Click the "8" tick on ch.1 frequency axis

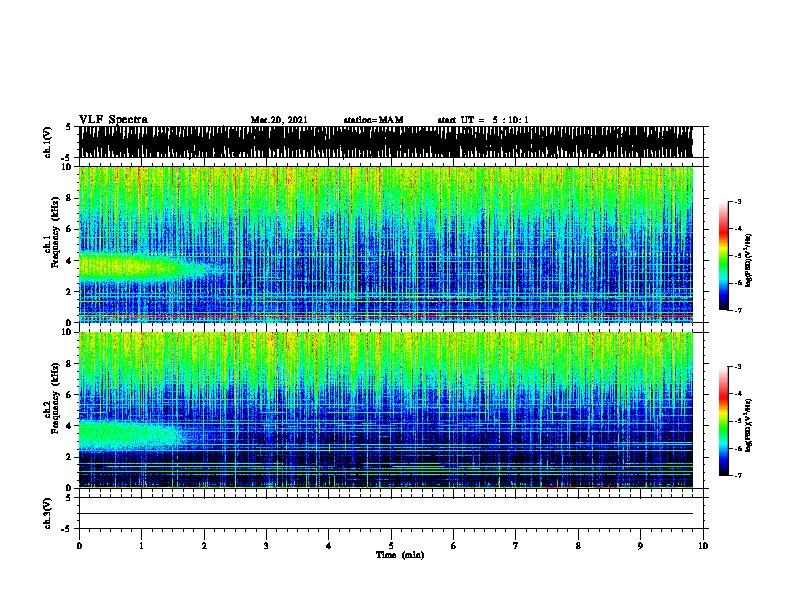click(x=70, y=198)
